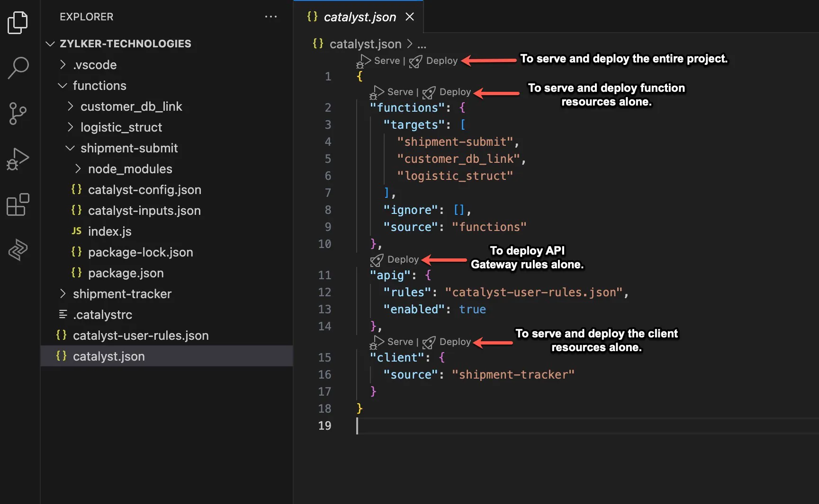Screen dimensions: 819x504
Task: Click Serve above line 1 for entire project
Action: point(387,61)
